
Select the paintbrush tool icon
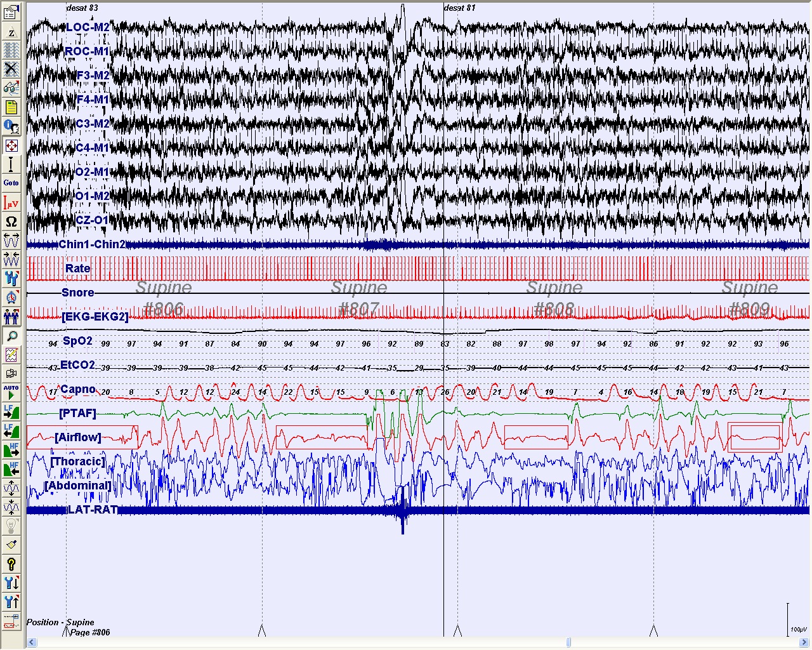coord(11,545)
